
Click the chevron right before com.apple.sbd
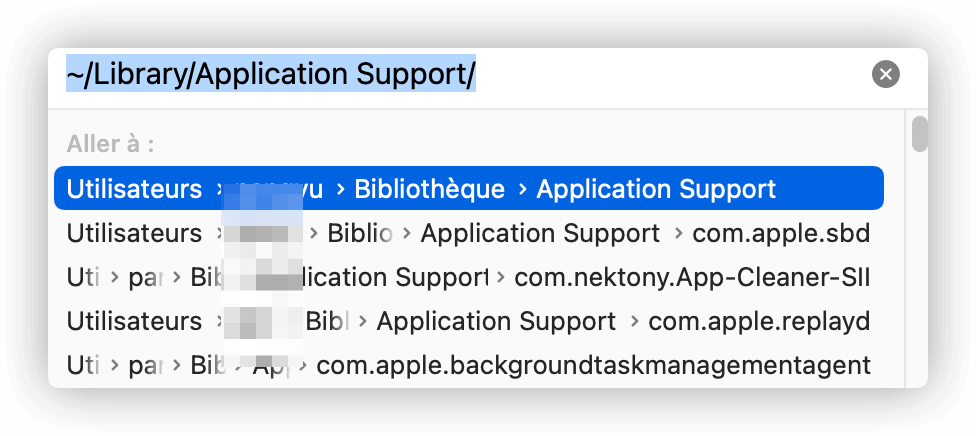point(677,233)
